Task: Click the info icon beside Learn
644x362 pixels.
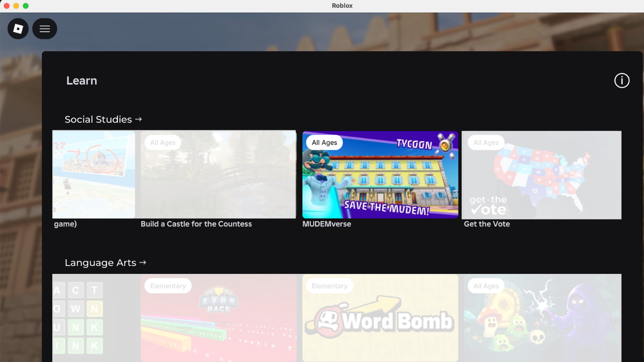Action: 621,80
